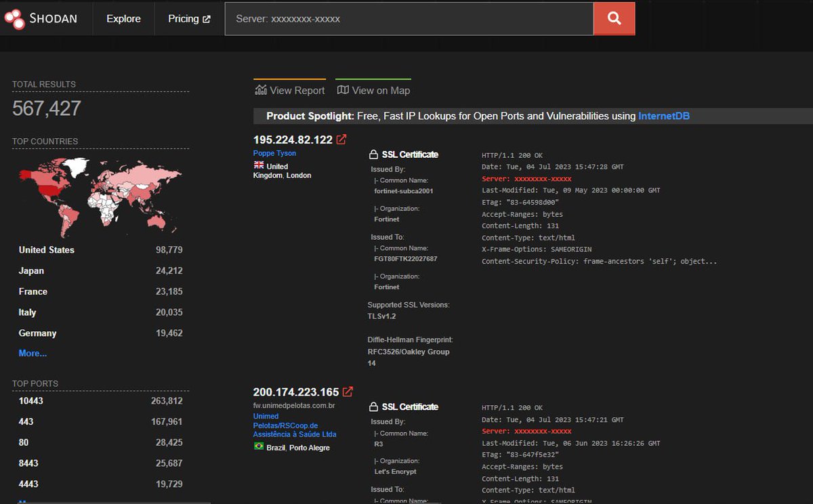
Task: Select the ETag "83-647f5e32" header line
Action: [521, 455]
